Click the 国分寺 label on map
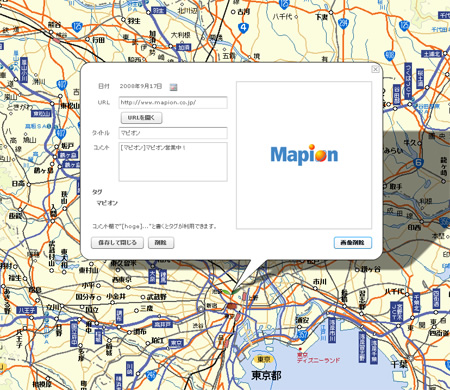Viewport: 450px width, 390px height. (85, 296)
